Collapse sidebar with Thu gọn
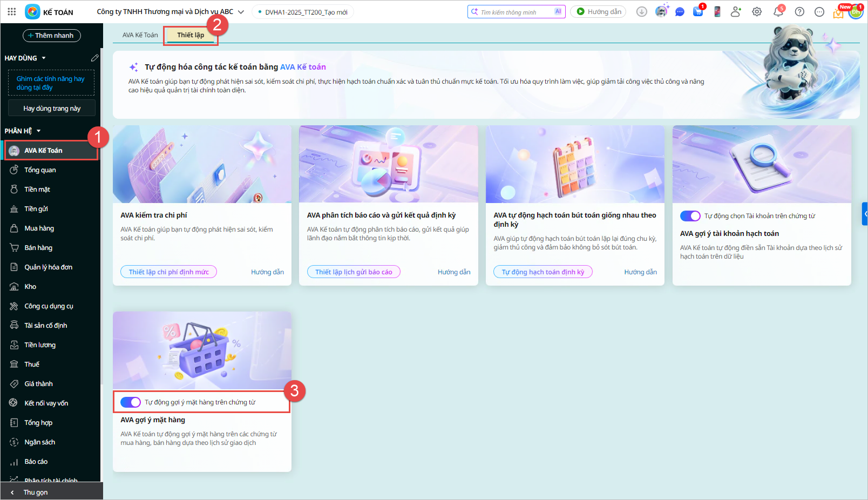The width and height of the screenshot is (868, 500). tap(52, 492)
